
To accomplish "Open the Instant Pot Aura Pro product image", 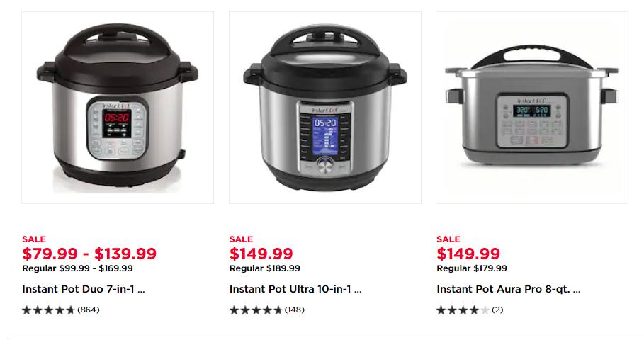I will pos(532,108).
